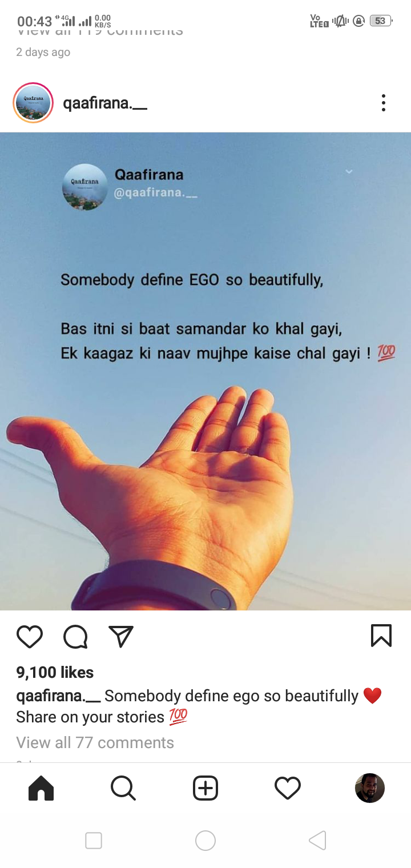
Task: View all 77 comments
Action: click(x=95, y=742)
